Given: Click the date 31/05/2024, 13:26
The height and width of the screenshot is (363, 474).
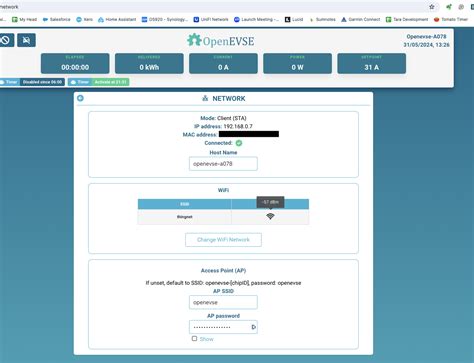Looking at the screenshot, I should (x=426, y=45).
